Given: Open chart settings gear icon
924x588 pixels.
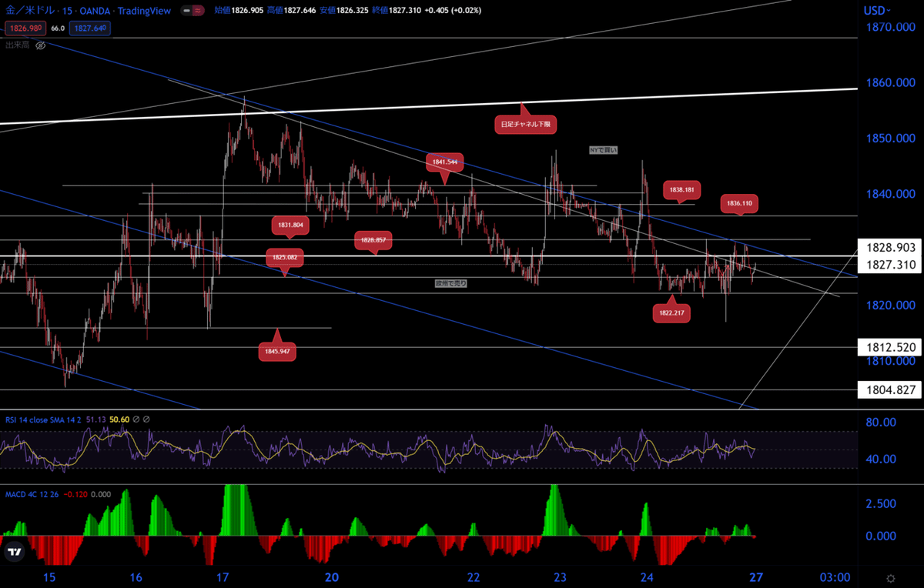Looking at the screenshot, I should point(891,578).
